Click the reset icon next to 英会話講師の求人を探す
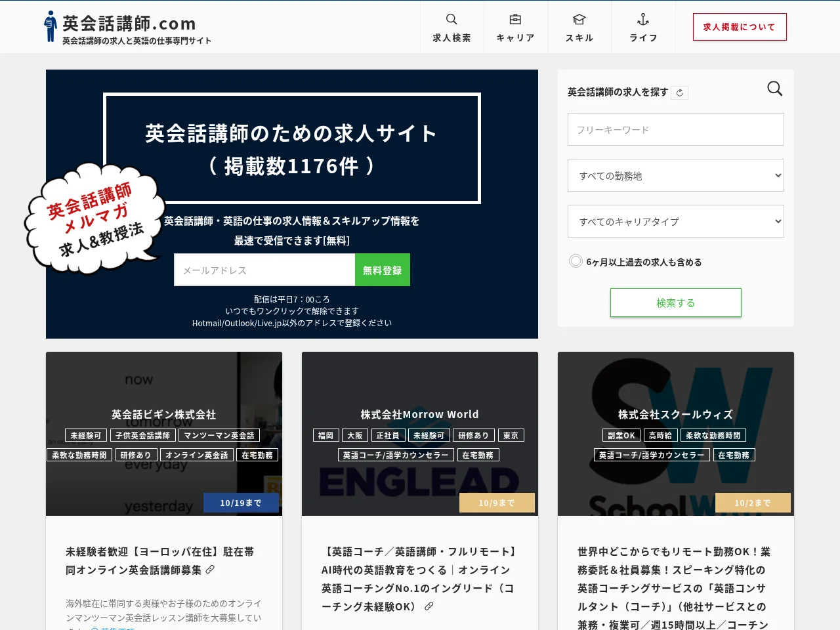Image resolution: width=840 pixels, height=630 pixels. 680,93
